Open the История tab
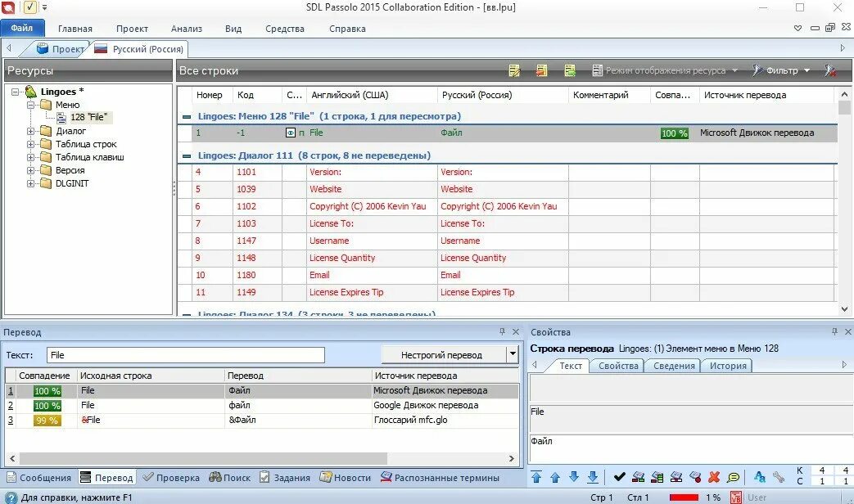 728,366
